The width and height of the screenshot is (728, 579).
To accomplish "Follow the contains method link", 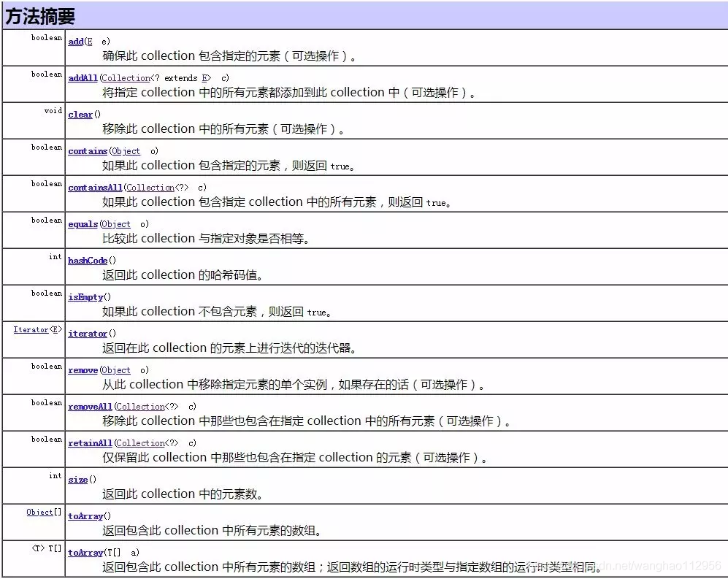I will 87,151.
